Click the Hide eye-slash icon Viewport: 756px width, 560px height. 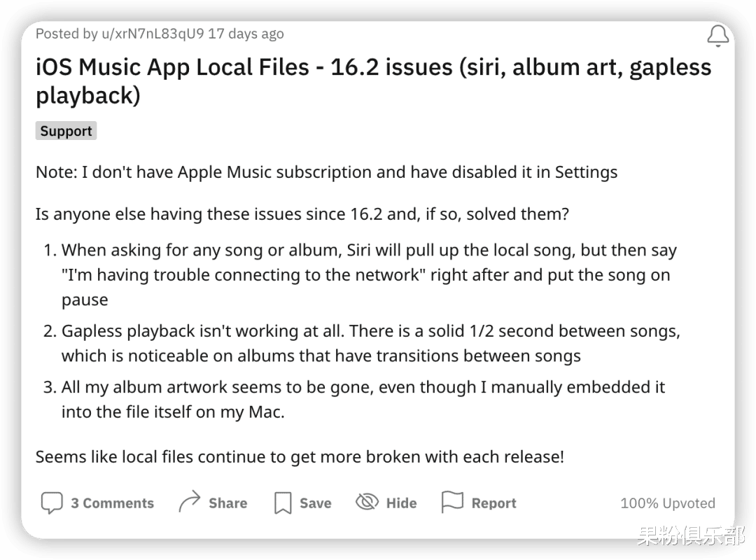[x=366, y=502]
